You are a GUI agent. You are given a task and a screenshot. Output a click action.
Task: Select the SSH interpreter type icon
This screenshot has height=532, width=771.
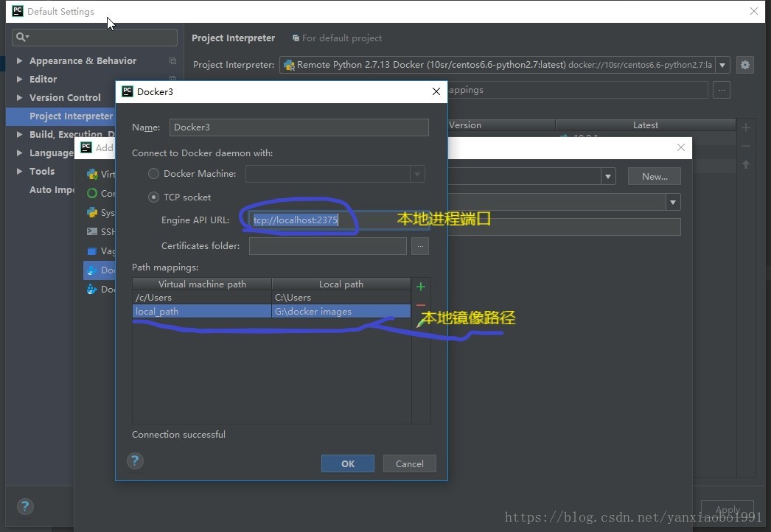(x=92, y=231)
